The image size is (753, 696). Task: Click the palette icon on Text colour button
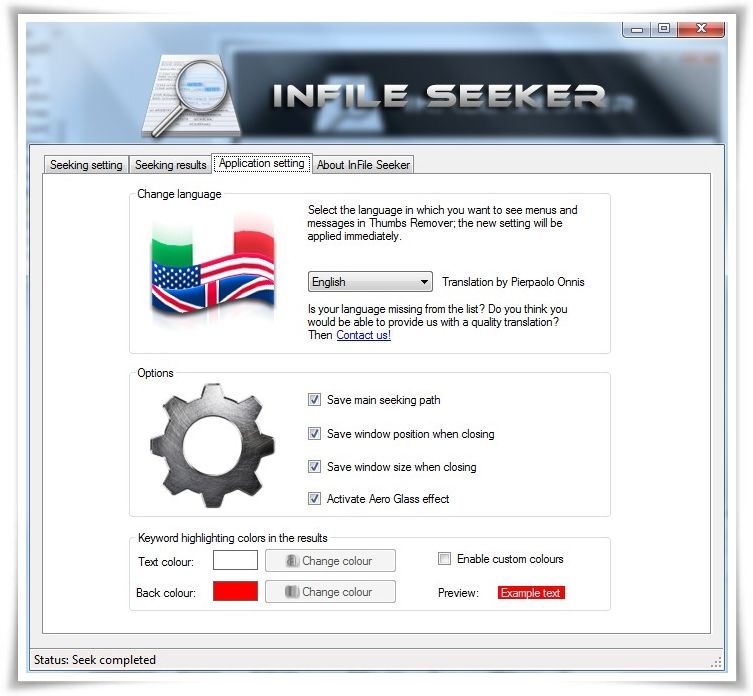(292, 561)
